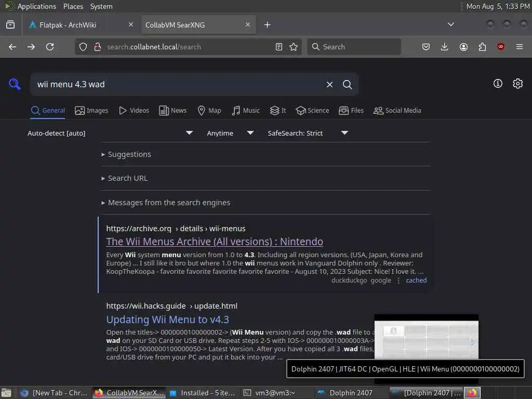Select the News search category
The image size is (532, 399).
tap(173, 111)
